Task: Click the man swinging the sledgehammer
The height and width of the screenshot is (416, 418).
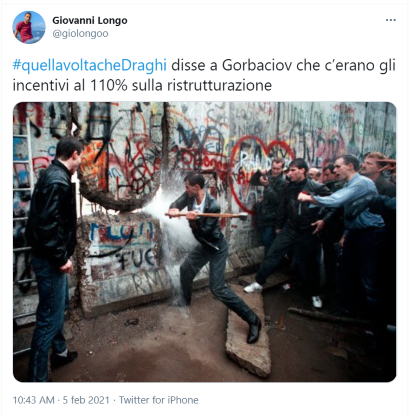Action: tap(212, 257)
